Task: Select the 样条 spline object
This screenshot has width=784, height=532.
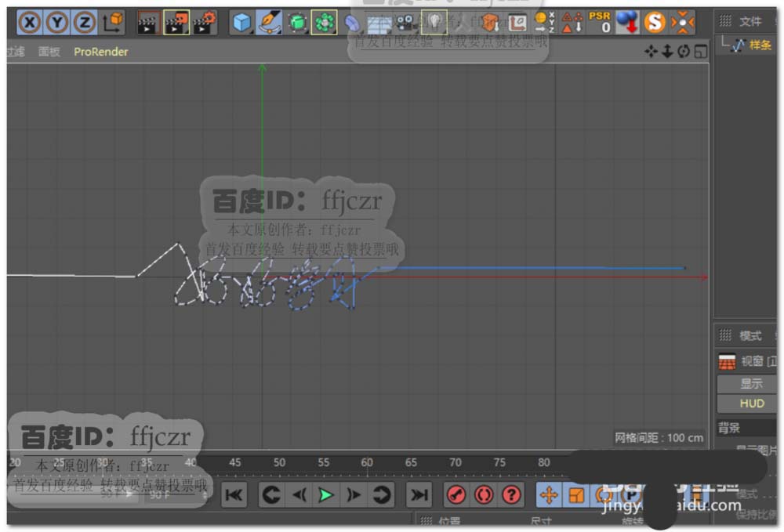Action: (760, 45)
